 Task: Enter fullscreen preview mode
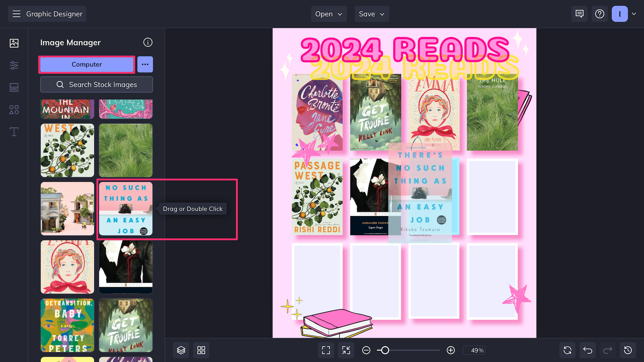tap(326, 350)
